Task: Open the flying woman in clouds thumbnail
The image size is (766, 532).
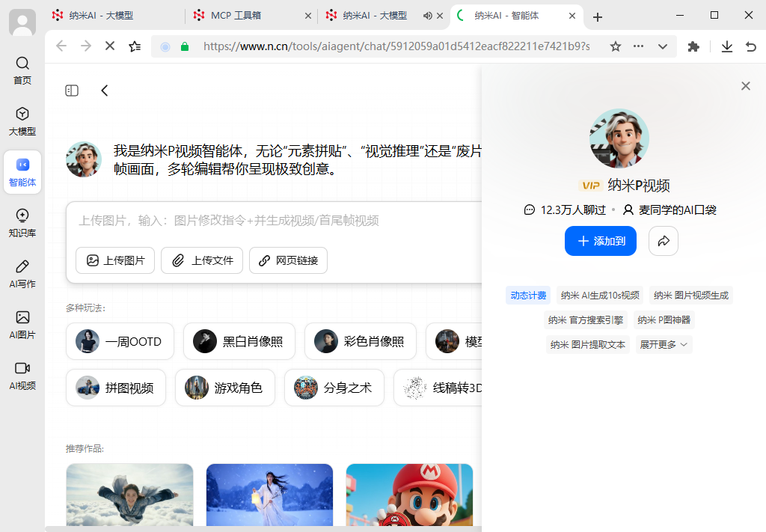Action: (129, 495)
